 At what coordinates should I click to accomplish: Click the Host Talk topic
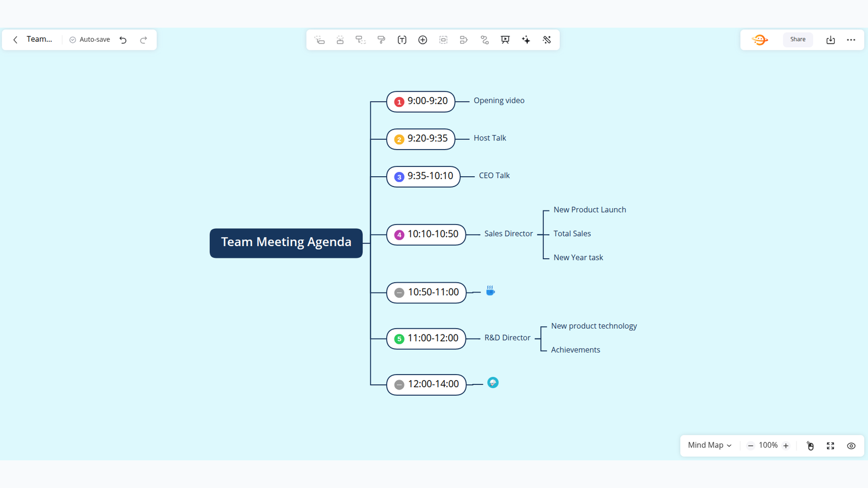click(x=490, y=138)
